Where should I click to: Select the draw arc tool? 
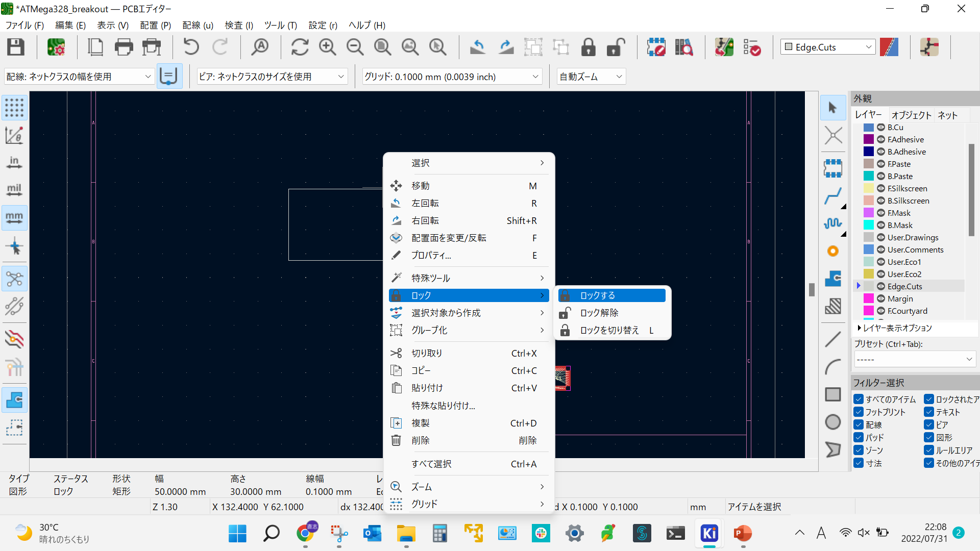[832, 366]
